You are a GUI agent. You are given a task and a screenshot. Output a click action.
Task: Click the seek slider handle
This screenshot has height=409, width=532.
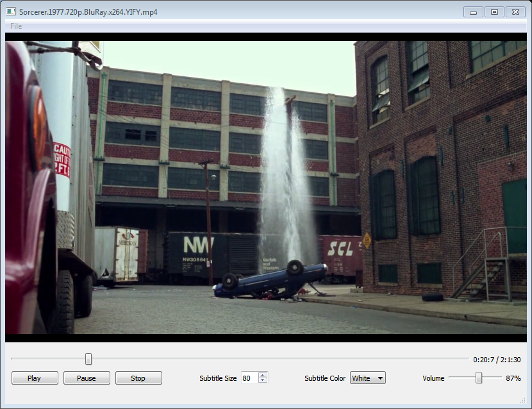pyautogui.click(x=88, y=359)
